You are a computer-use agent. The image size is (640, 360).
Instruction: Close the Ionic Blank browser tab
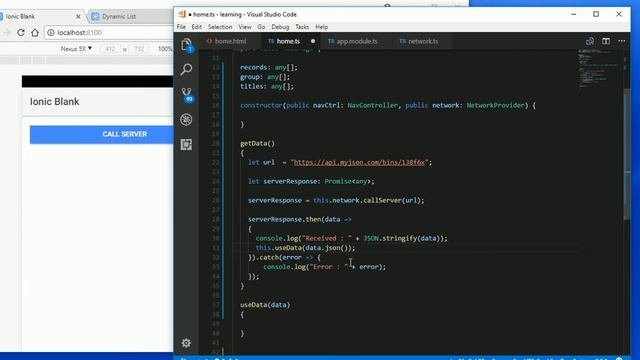tap(78, 16)
